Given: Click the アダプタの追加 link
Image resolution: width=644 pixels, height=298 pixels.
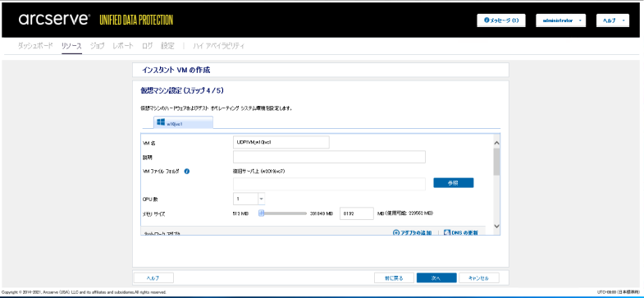Looking at the screenshot, I should point(413,232).
